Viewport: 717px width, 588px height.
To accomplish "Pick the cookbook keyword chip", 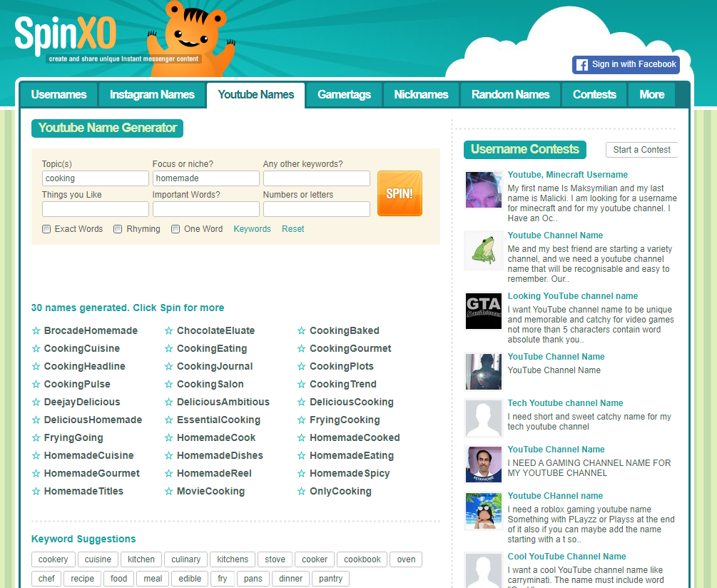I will (x=362, y=559).
